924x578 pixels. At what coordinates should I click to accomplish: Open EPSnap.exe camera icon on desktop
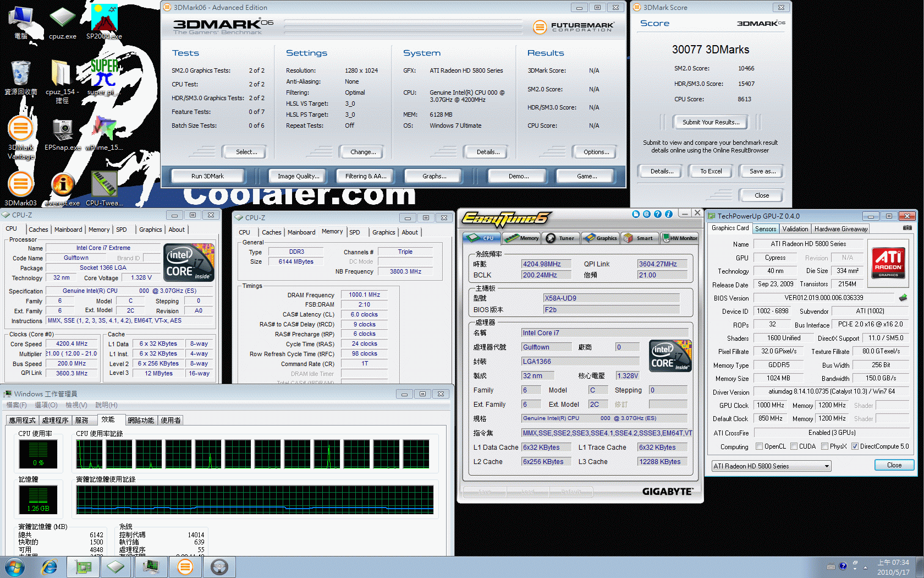[62, 134]
